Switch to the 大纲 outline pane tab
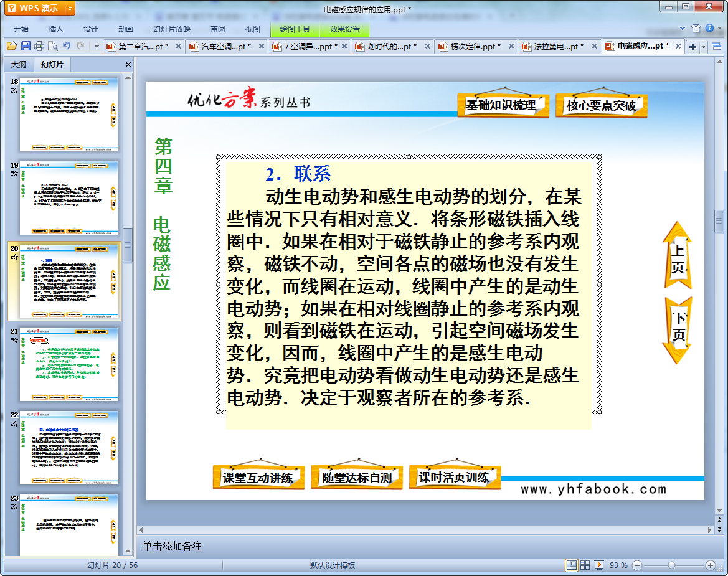Screen dimensions: 728x576 click(19, 65)
